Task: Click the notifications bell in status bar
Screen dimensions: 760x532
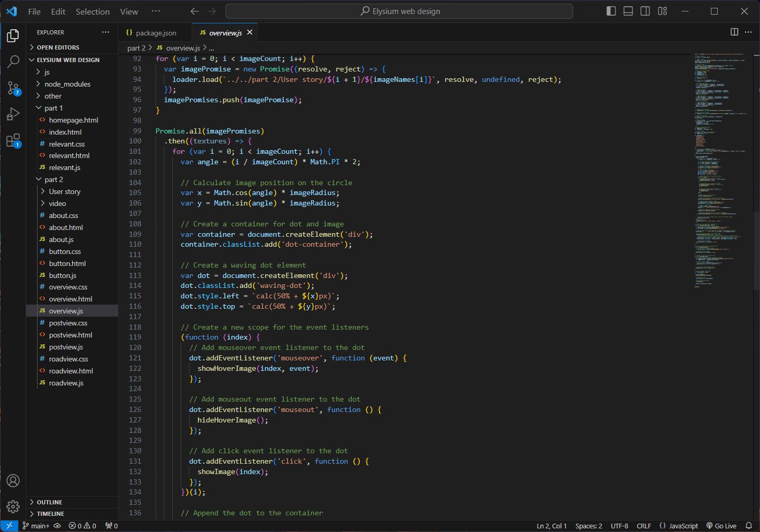Action: tap(749, 526)
